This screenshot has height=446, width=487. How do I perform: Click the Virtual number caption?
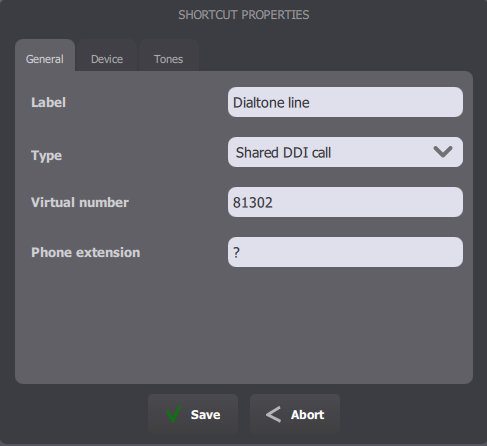80,202
